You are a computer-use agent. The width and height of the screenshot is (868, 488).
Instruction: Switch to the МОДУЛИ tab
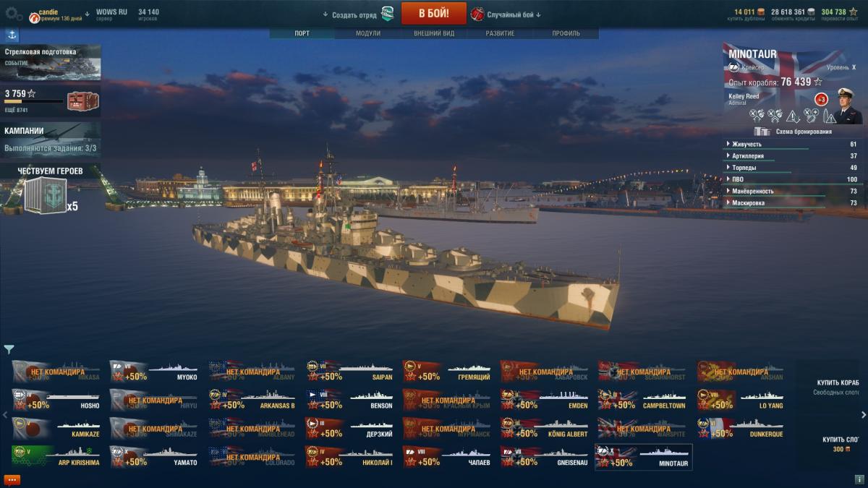368,33
